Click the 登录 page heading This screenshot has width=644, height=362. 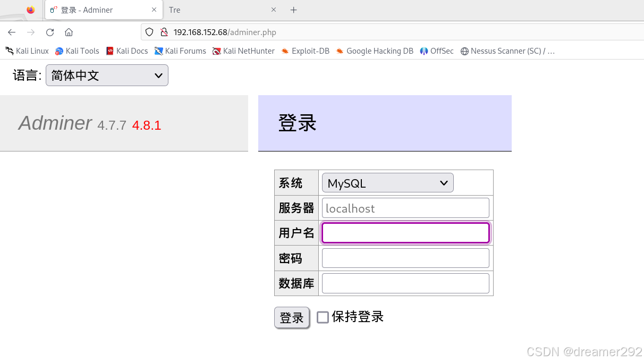[298, 123]
